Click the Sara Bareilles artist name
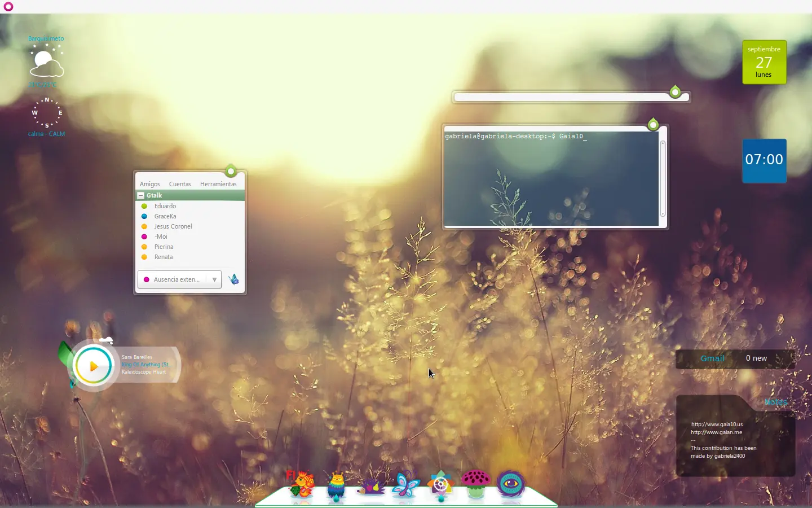Image resolution: width=812 pixels, height=508 pixels. click(137, 357)
